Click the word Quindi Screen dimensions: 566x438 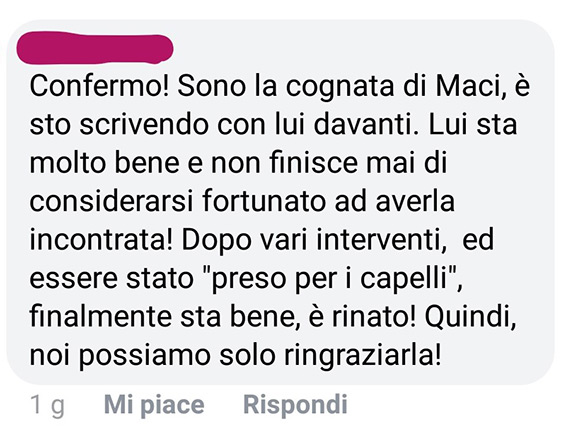[x=470, y=318]
